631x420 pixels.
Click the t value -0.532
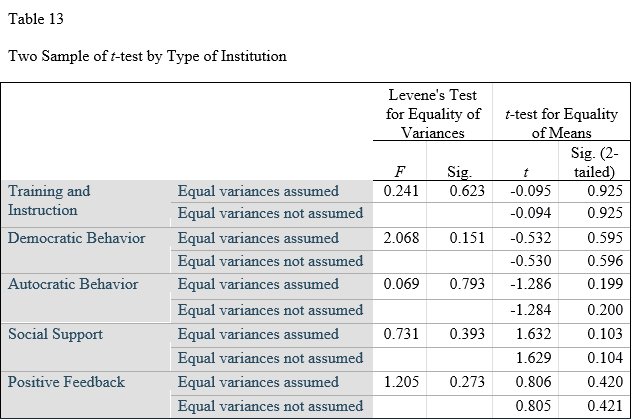pos(530,238)
